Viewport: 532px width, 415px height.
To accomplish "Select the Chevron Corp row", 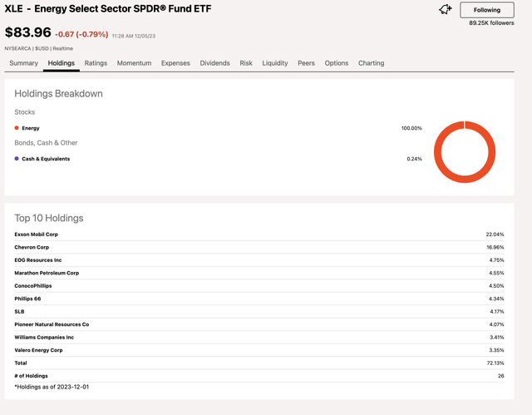I will (259, 247).
